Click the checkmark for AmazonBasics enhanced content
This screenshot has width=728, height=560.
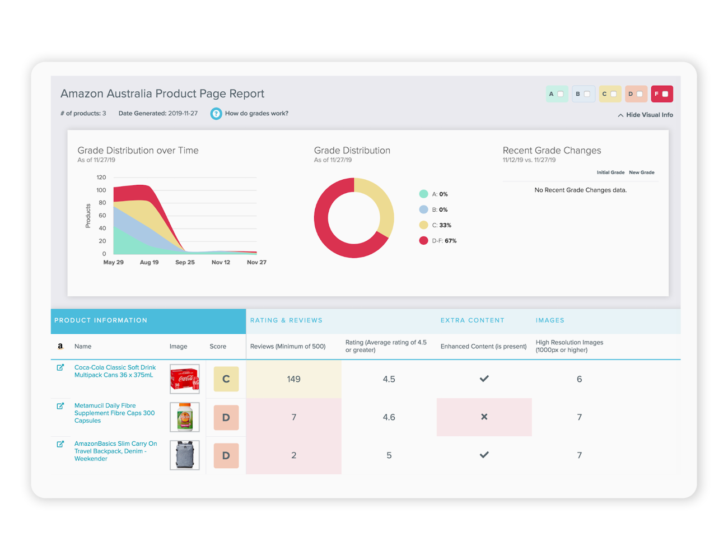point(484,455)
